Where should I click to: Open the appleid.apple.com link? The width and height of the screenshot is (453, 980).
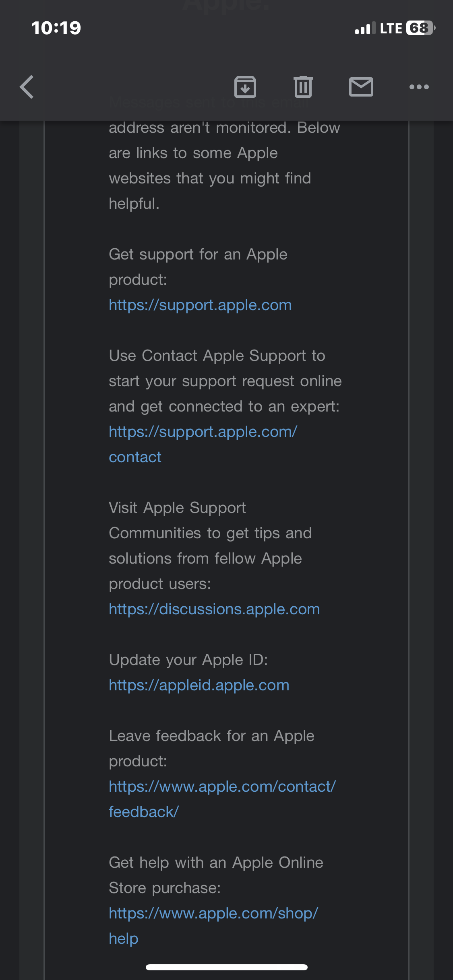pyautogui.click(x=199, y=685)
